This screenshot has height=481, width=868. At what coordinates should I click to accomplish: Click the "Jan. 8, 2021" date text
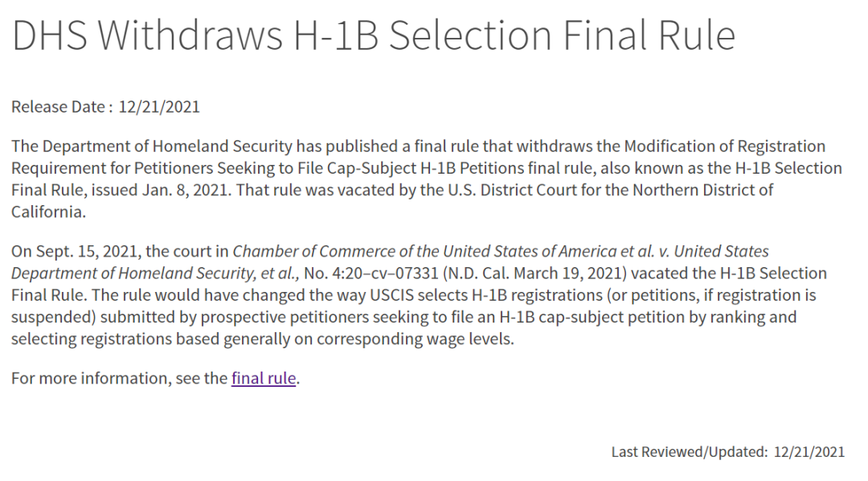click(185, 190)
